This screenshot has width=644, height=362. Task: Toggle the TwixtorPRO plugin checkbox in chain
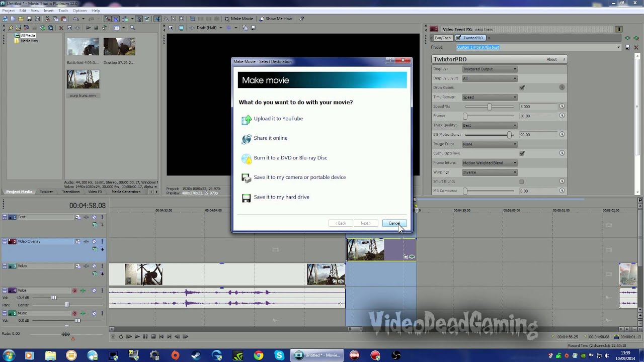pos(459,38)
